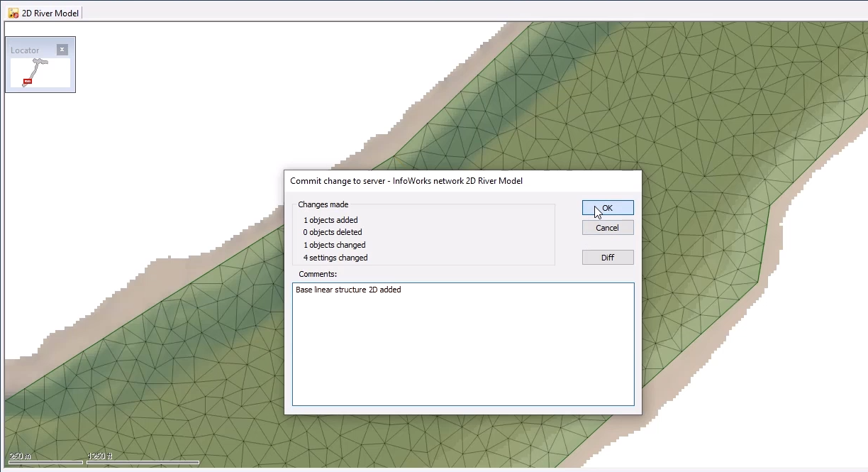The width and height of the screenshot is (868, 472).
Task: Confirm the commit with OK button
Action: coord(608,208)
